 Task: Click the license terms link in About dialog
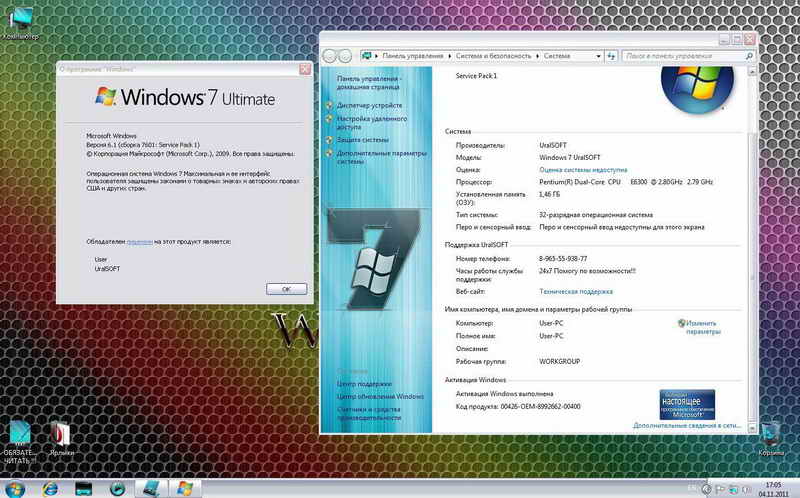click(139, 242)
